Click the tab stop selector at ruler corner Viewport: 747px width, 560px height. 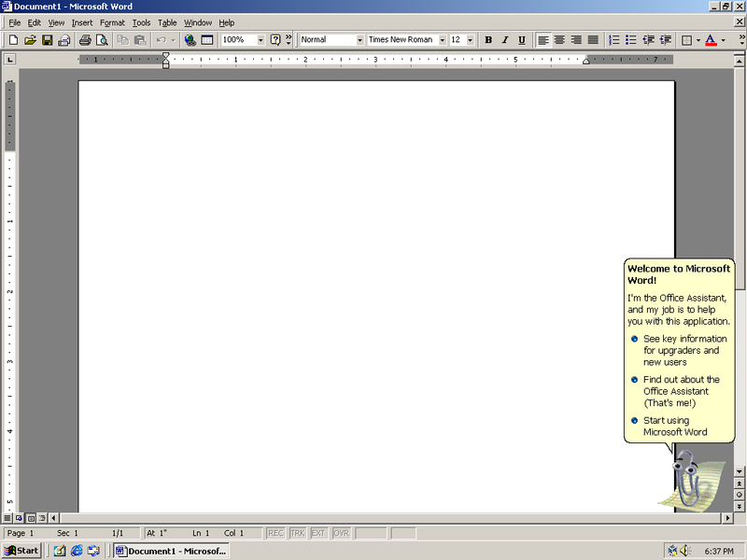click(9, 60)
